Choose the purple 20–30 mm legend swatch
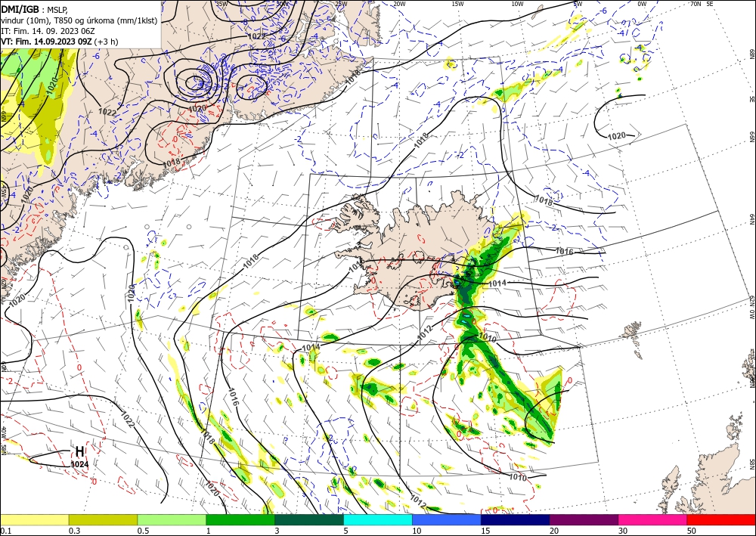 click(584, 519)
